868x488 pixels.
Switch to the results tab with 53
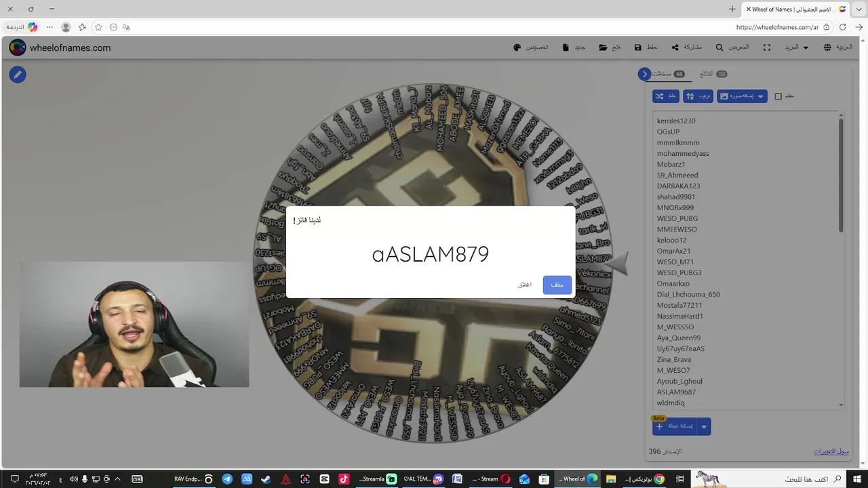click(713, 74)
